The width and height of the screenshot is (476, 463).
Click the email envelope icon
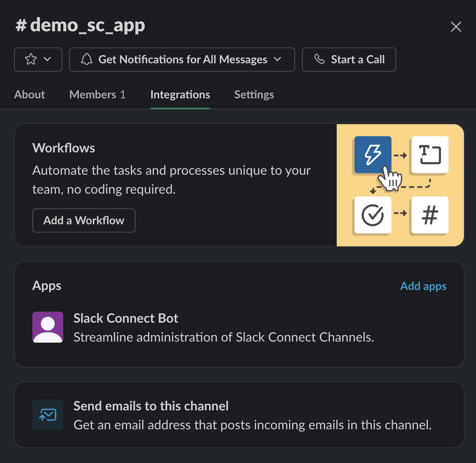48,415
